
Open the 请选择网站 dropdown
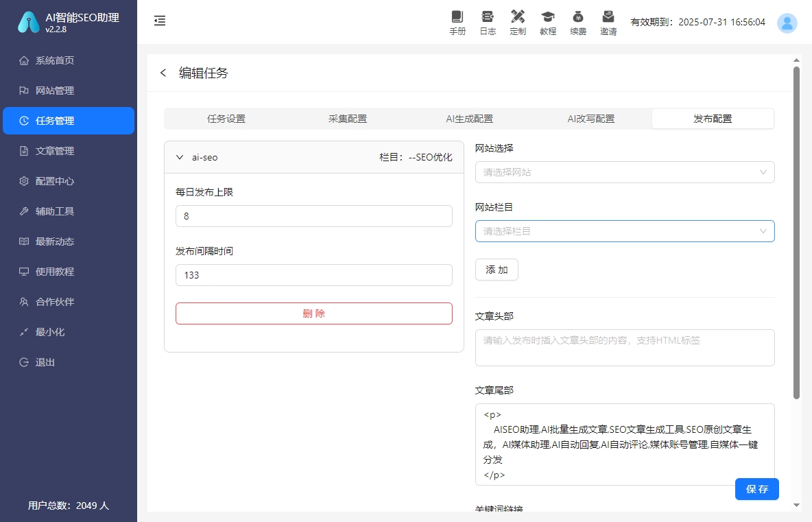pos(624,172)
